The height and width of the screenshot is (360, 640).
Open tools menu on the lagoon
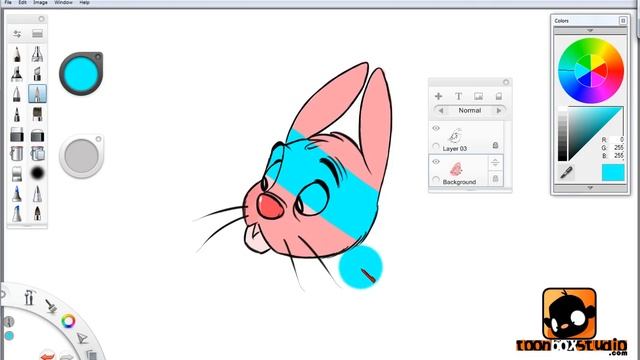coord(29,298)
